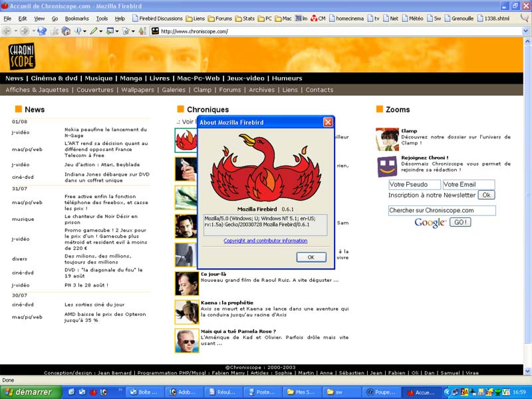Click the Kaena la prophétie thumbnail
Viewport: 532px width, 399px height.
point(187,312)
